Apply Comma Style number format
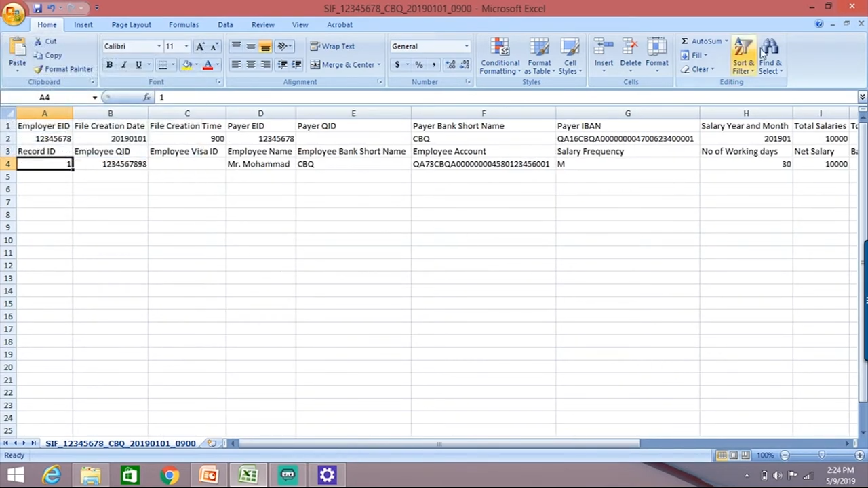This screenshot has height=488, width=868. pos(433,64)
